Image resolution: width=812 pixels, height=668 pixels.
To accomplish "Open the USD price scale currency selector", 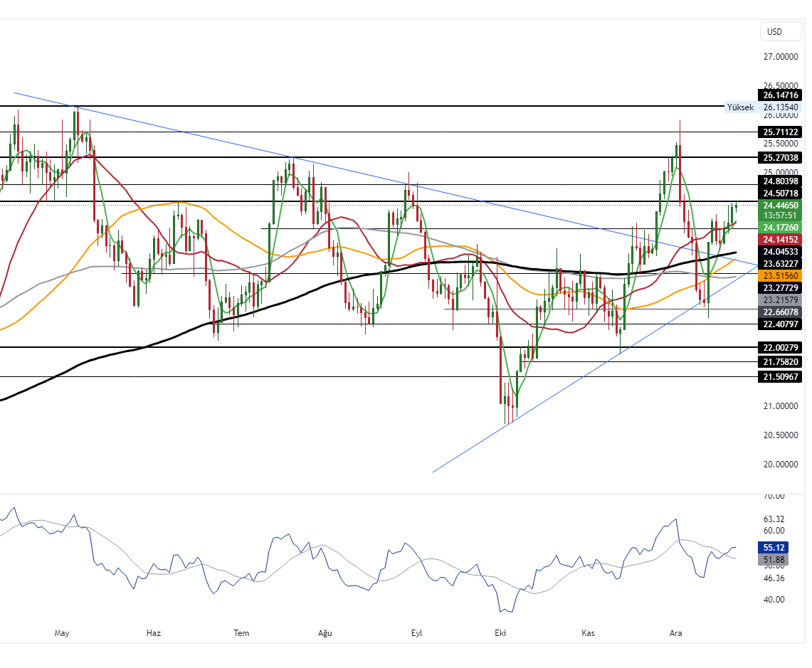I will tap(780, 31).
